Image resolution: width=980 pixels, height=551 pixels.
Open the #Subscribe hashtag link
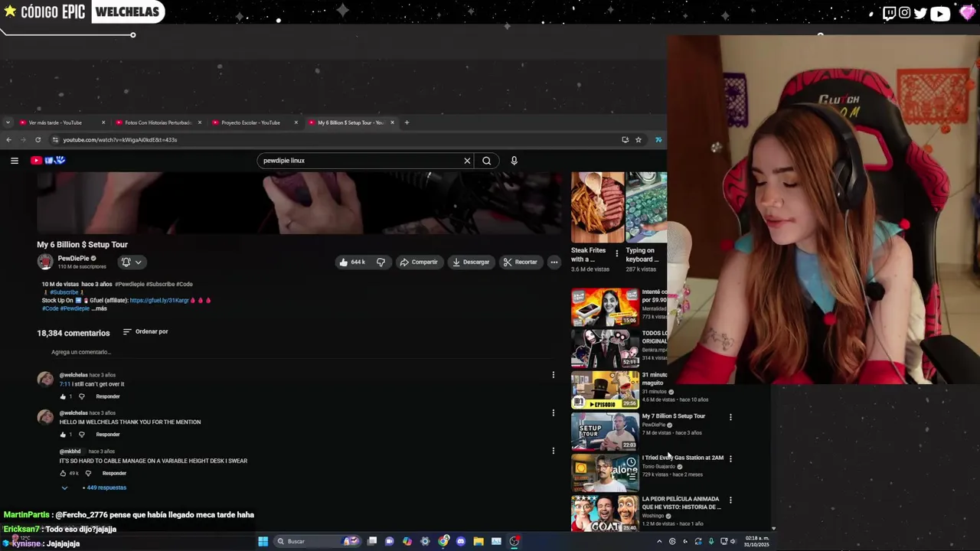tap(64, 292)
